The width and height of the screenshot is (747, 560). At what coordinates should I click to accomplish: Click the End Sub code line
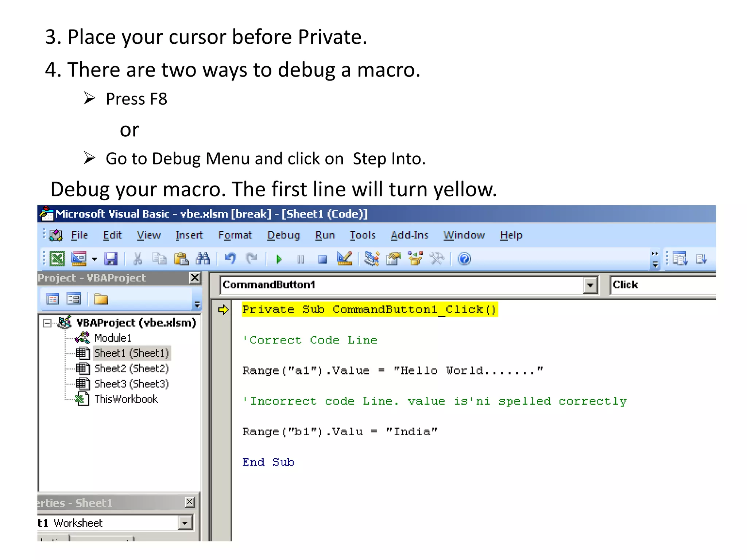[268, 462]
